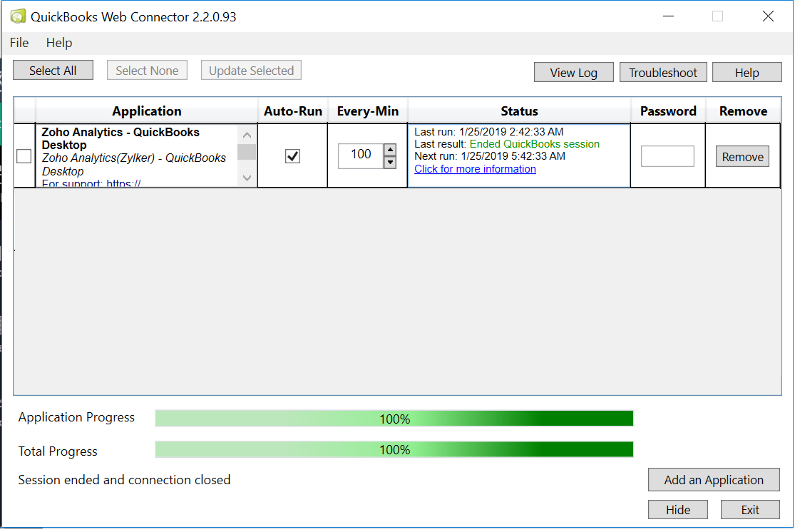Open the File menu
This screenshot has height=532, width=795.
[19, 43]
